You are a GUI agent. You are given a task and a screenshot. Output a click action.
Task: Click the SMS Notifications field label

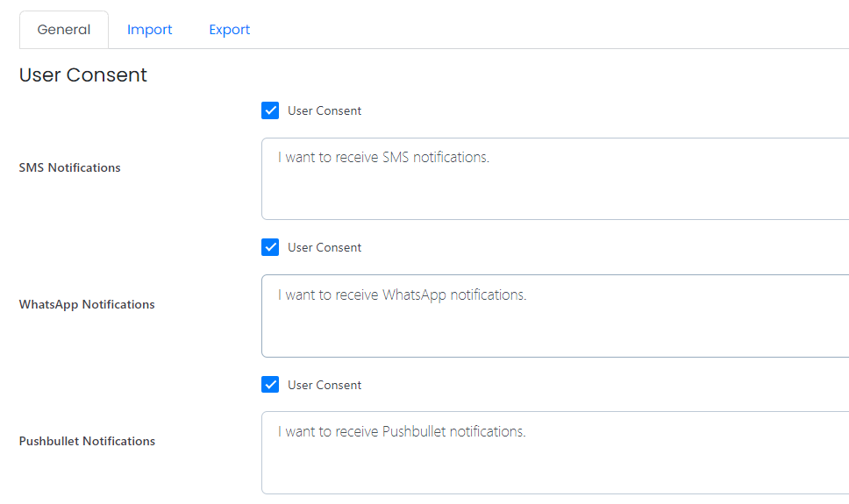coord(70,167)
